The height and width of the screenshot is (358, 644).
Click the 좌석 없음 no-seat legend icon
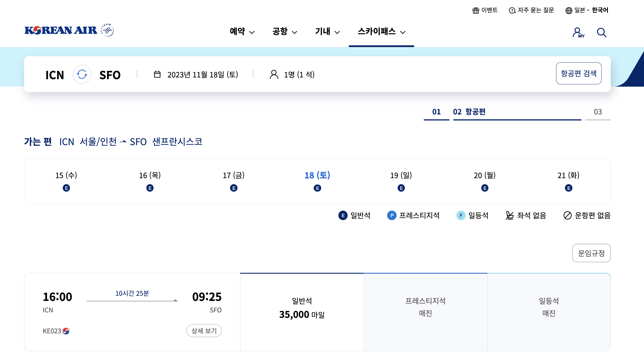[x=510, y=215]
